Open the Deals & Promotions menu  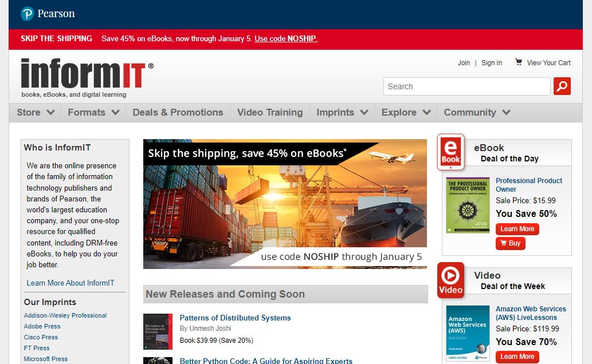point(178,112)
